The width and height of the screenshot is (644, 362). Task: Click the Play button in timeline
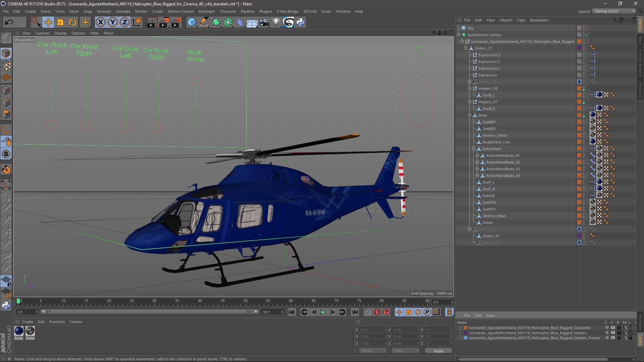pyautogui.click(x=323, y=312)
